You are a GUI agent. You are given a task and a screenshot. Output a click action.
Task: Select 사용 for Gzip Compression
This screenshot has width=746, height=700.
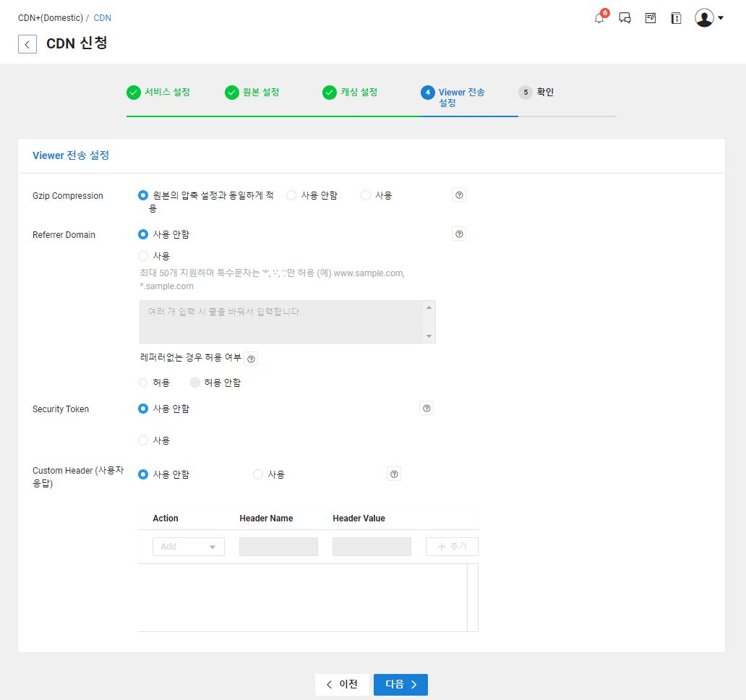click(x=365, y=195)
